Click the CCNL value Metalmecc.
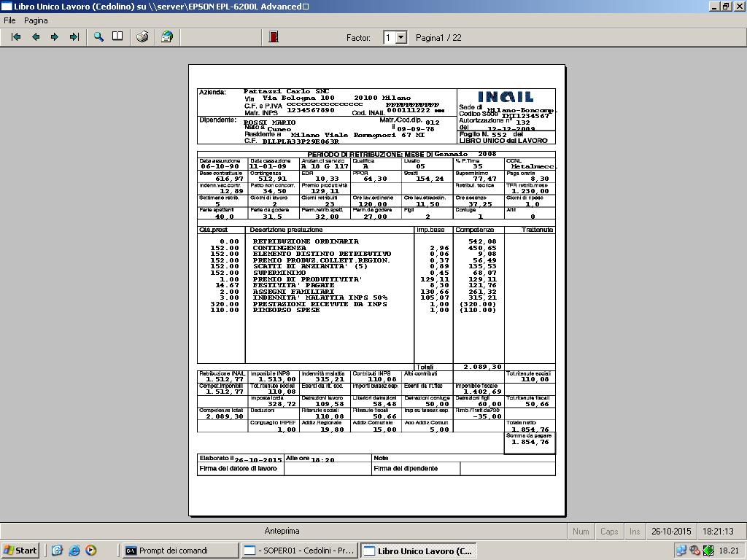 [533, 167]
